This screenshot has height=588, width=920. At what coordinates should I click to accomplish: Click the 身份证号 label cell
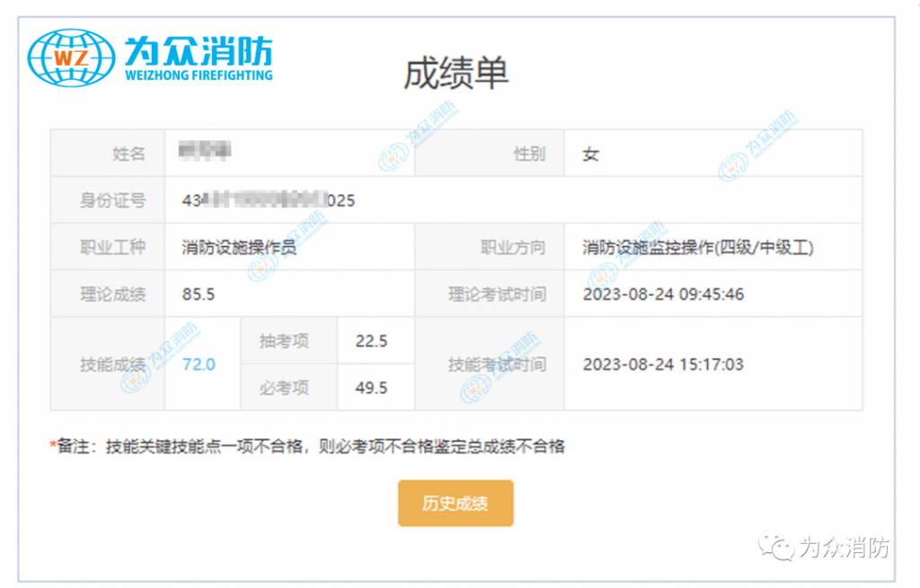pos(108,200)
